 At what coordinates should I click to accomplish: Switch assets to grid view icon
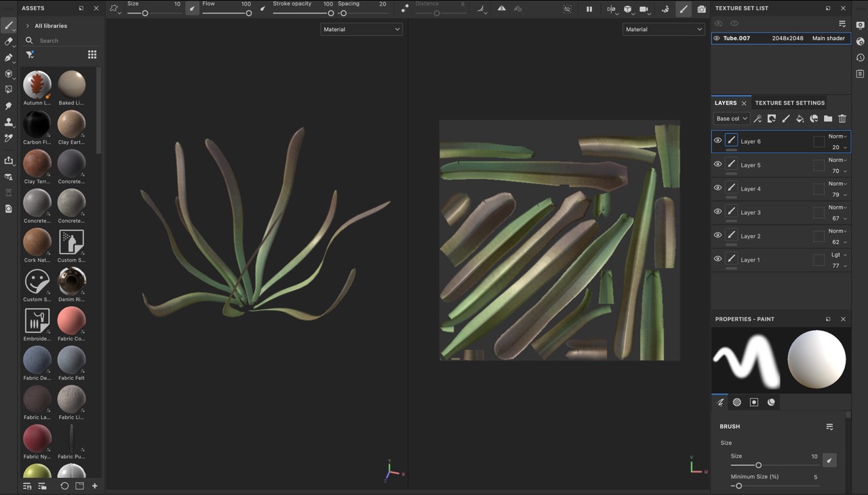(92, 54)
